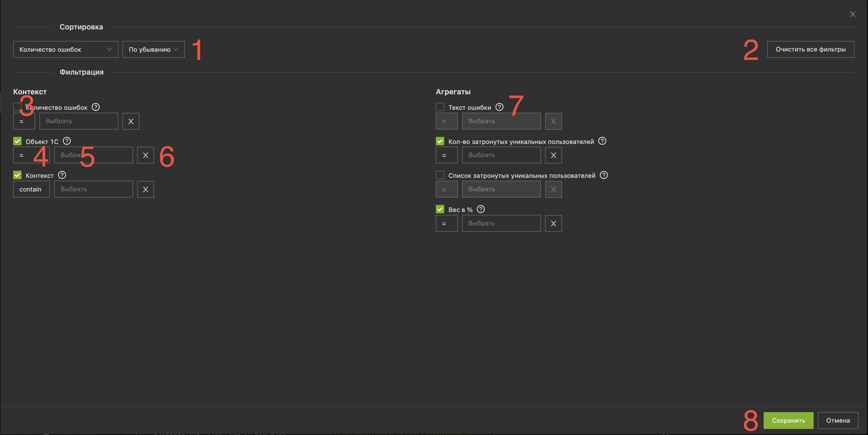Image resolution: width=868 pixels, height=435 pixels.
Task: Open the operator selector for Количество ошибок
Action: (24, 121)
